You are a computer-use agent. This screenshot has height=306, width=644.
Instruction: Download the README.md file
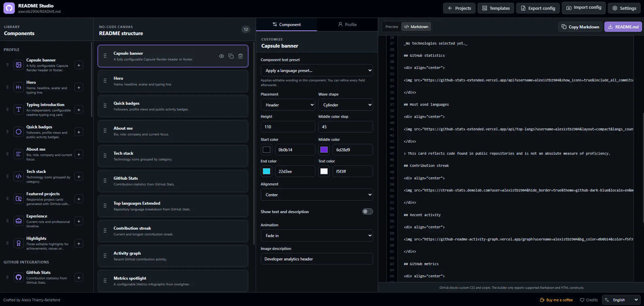[623, 27]
